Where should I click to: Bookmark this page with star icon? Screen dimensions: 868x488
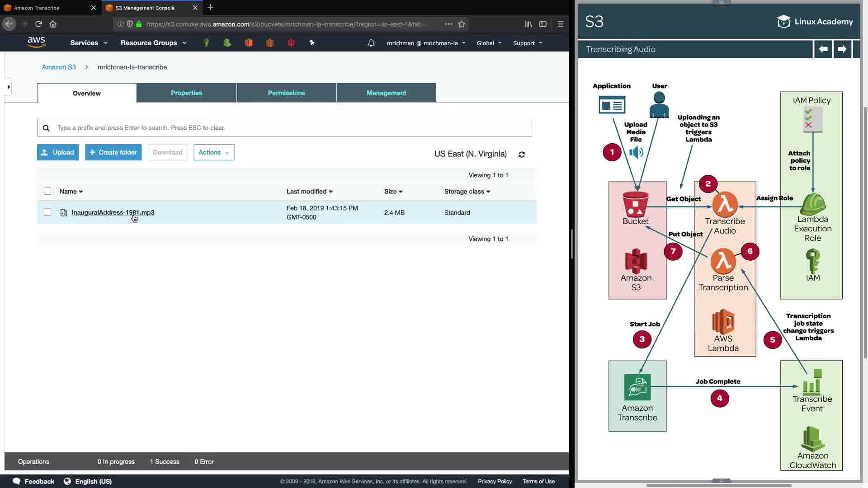[x=462, y=24]
